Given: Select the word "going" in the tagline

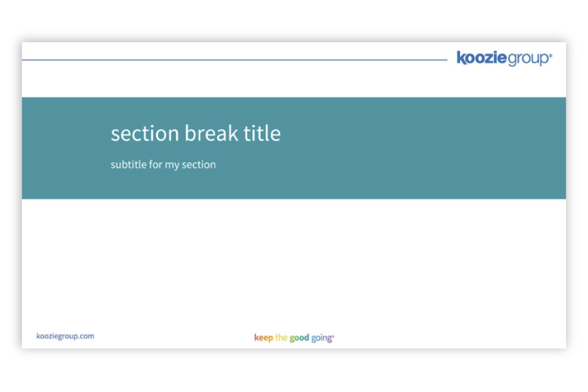Looking at the screenshot, I should click(322, 339).
